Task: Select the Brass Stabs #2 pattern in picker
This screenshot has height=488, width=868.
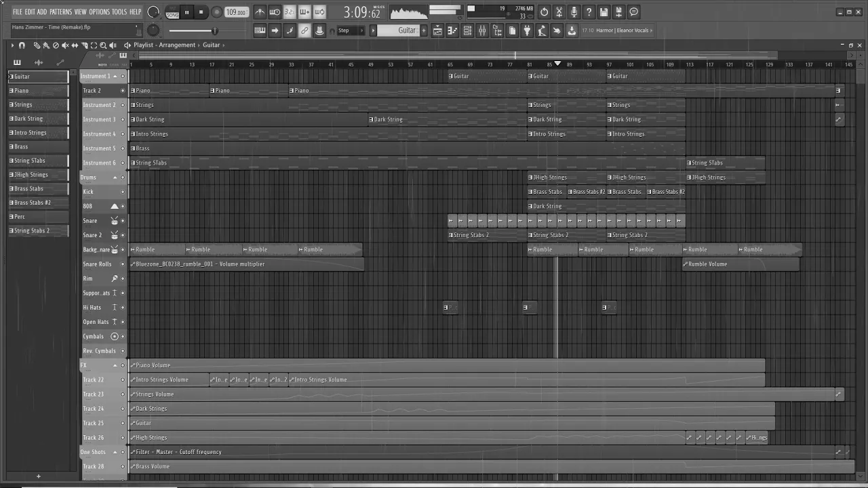Action: coord(39,203)
